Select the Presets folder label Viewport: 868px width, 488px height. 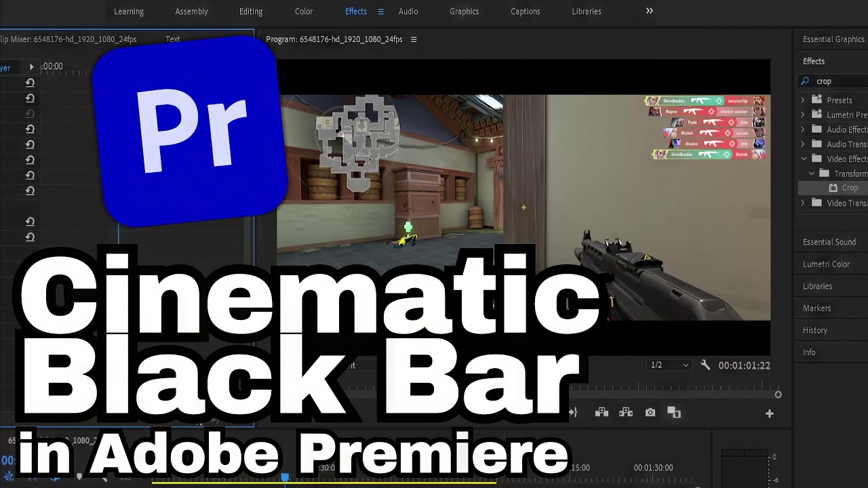point(840,100)
